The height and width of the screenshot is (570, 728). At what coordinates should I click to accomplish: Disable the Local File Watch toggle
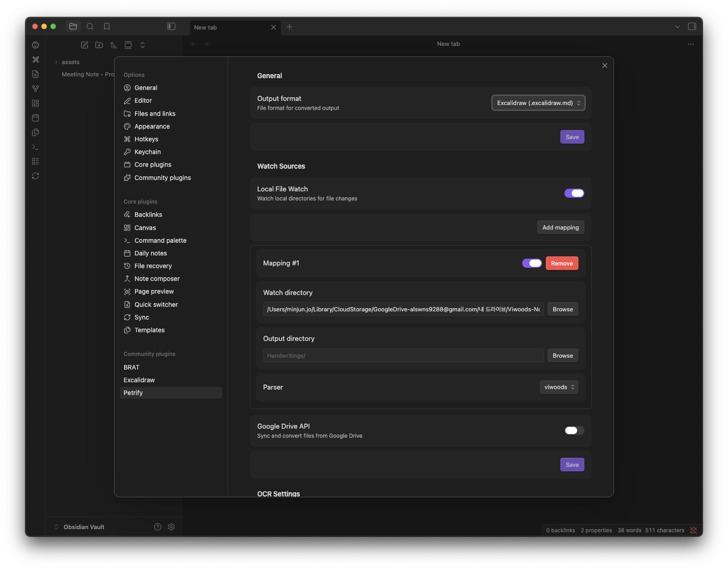pos(574,193)
